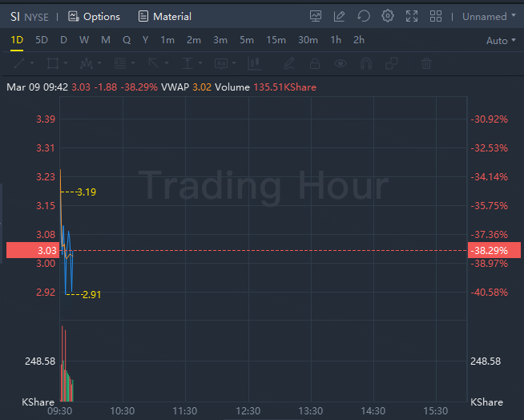This screenshot has width=524, height=420.
Task: Open chart settings gear icon
Action: coord(388,16)
